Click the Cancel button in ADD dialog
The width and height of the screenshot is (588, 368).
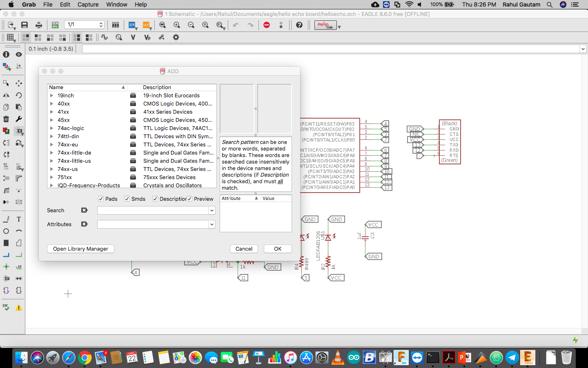point(244,249)
